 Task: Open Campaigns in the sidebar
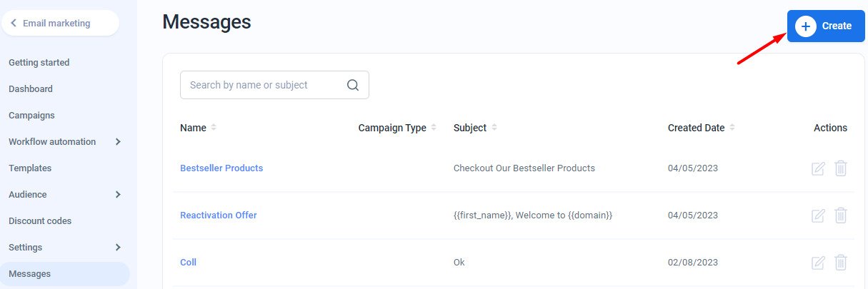pos(31,116)
